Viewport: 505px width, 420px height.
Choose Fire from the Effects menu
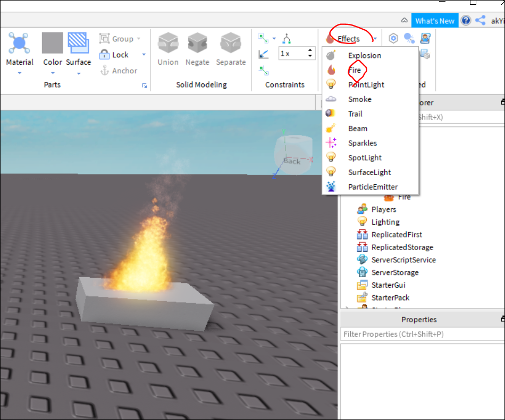370,70
